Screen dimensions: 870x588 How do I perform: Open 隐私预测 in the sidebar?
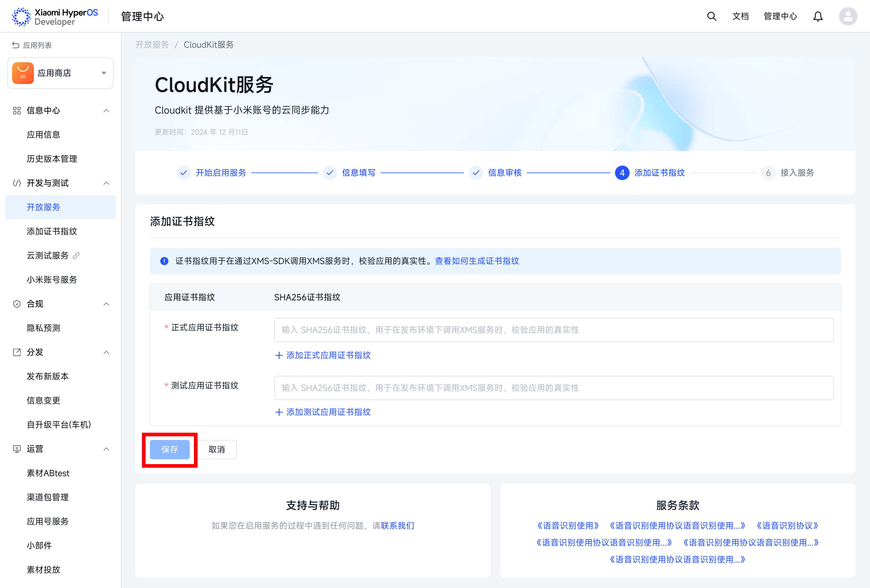click(43, 328)
